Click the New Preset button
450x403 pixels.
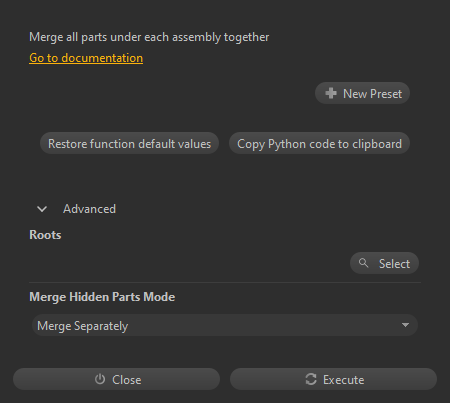(x=362, y=93)
